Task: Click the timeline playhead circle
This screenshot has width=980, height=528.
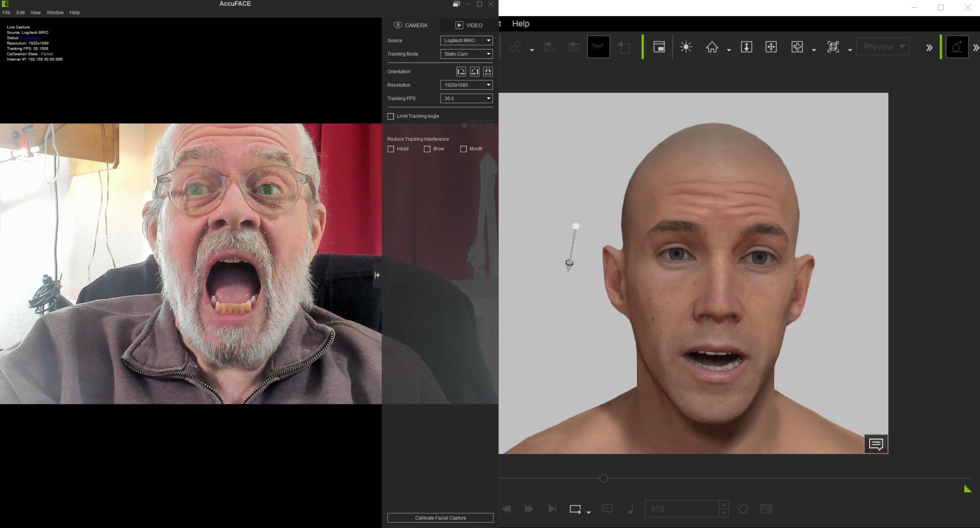Action: click(x=604, y=478)
